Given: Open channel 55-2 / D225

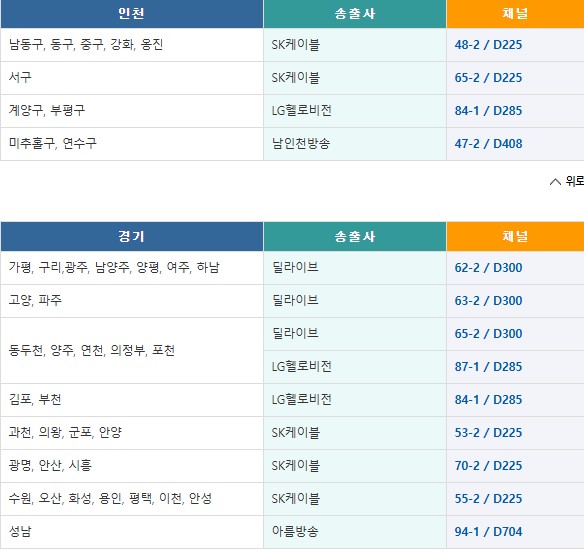Looking at the screenshot, I should pos(488,499).
